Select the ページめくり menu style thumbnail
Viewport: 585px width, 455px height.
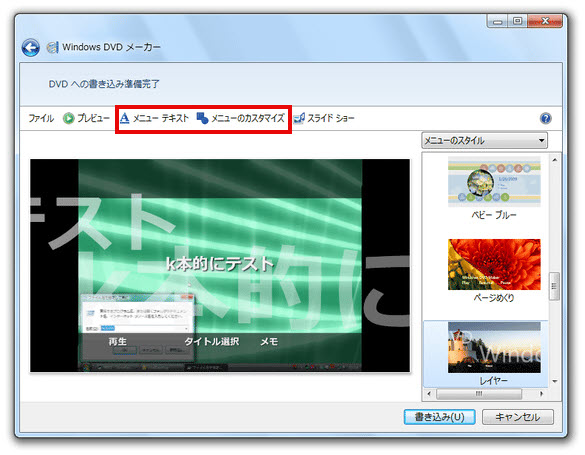[494, 264]
